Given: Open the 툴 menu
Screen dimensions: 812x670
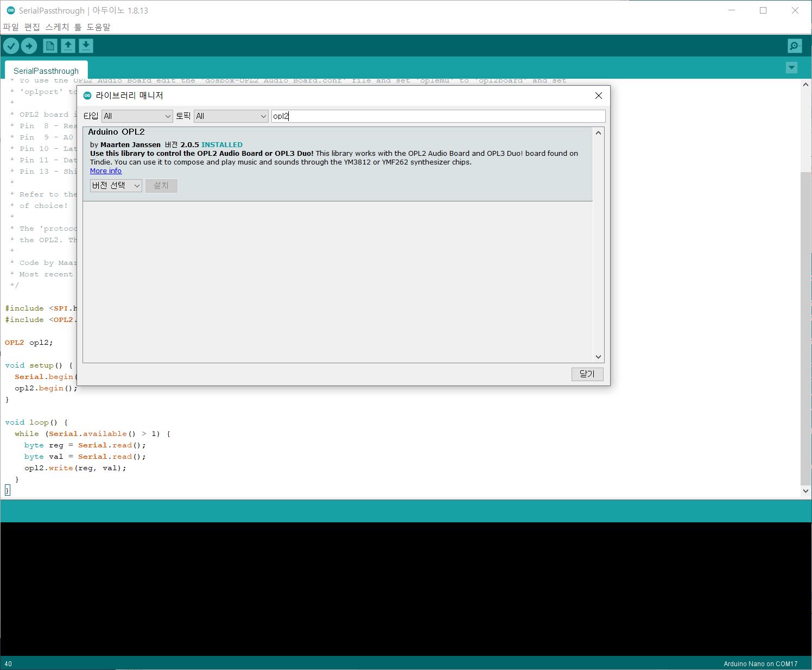Looking at the screenshot, I should pyautogui.click(x=78, y=27).
